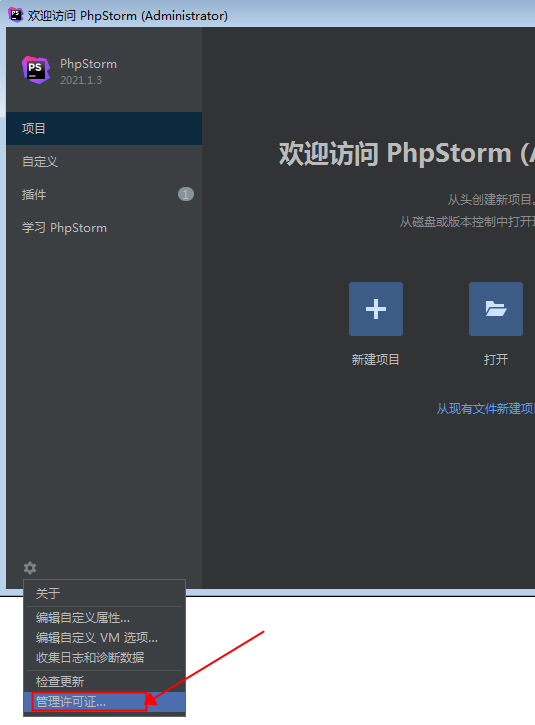This screenshot has height=725, width=535.
Task: Click the PhpStorm title bar app icon
Action: tap(16, 15)
